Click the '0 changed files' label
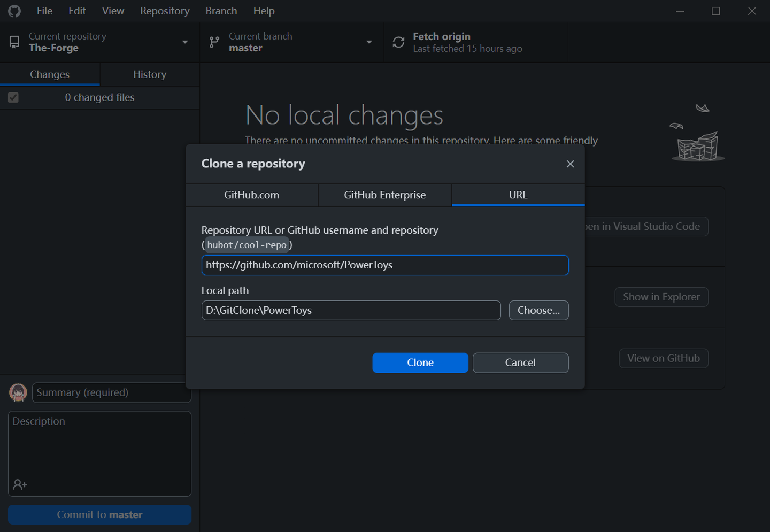Screen dimensions: 770x532 click(x=99, y=97)
